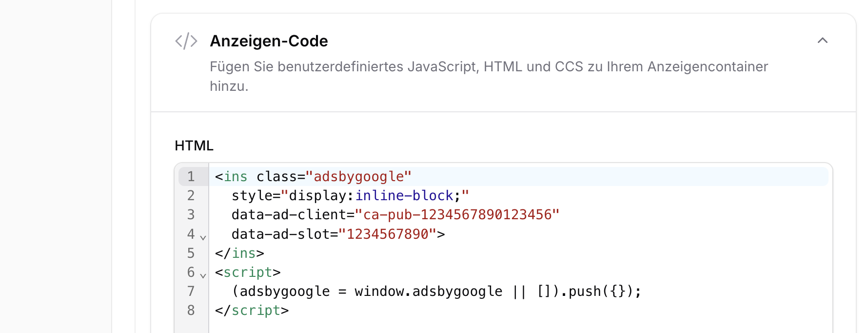
Task: Collapse the Anzeigen-Code panel
Action: point(823,41)
